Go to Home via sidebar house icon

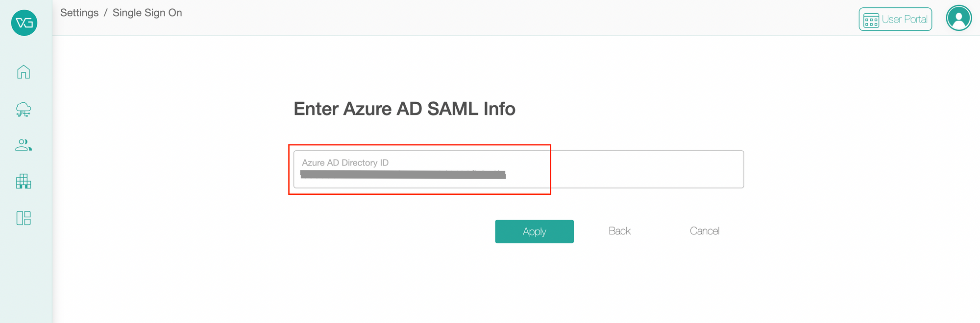pos(24,72)
